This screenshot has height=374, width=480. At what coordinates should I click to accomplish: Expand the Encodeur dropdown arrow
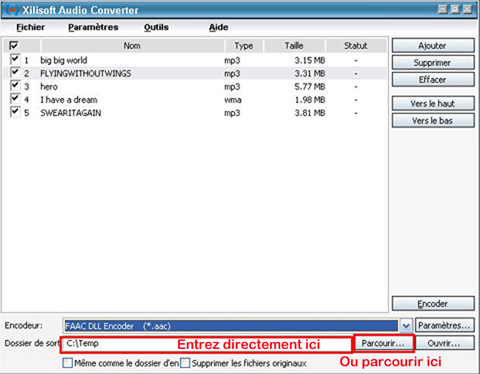click(406, 326)
